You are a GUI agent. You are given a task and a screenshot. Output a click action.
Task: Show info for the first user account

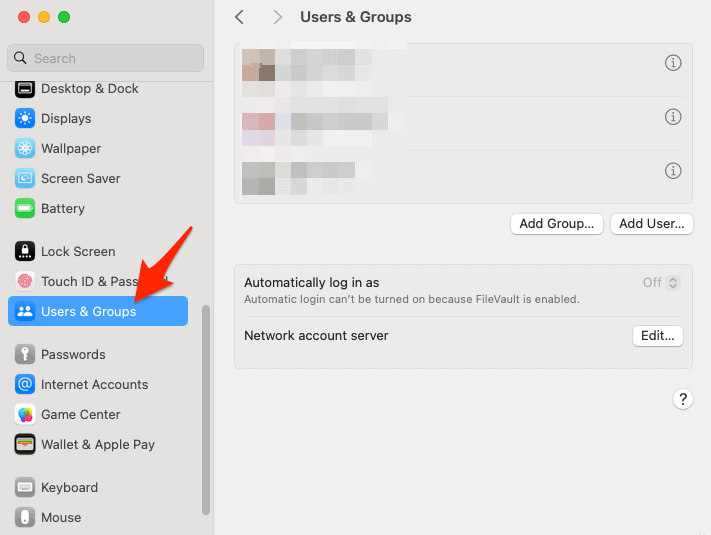pyautogui.click(x=673, y=63)
